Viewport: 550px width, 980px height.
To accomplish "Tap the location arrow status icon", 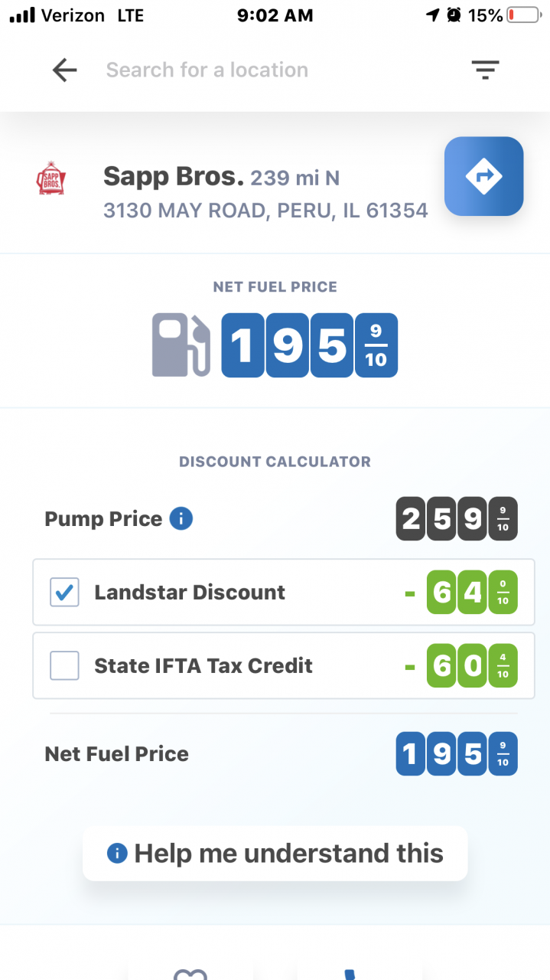I will coord(433,15).
